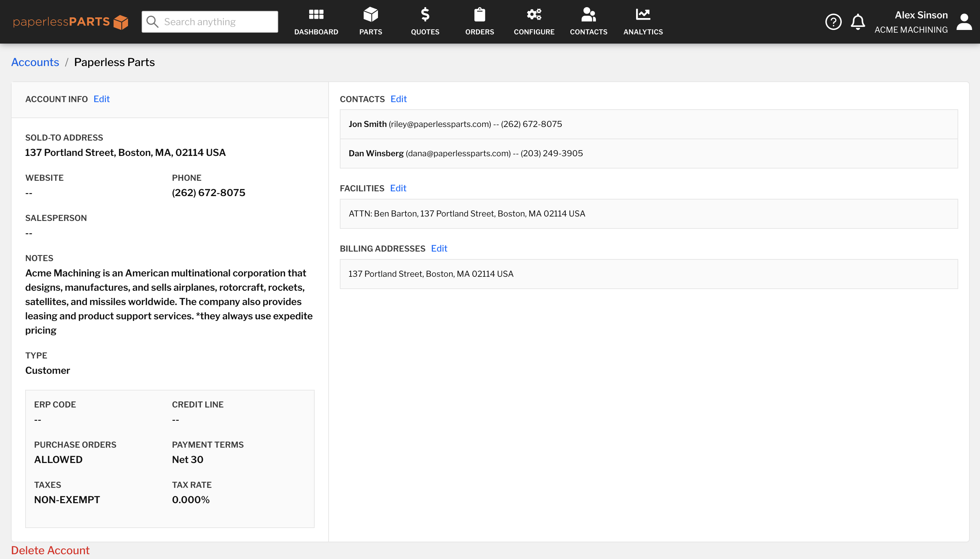The image size is (980, 559).
Task: Open the Analytics chart icon
Action: (x=643, y=15)
